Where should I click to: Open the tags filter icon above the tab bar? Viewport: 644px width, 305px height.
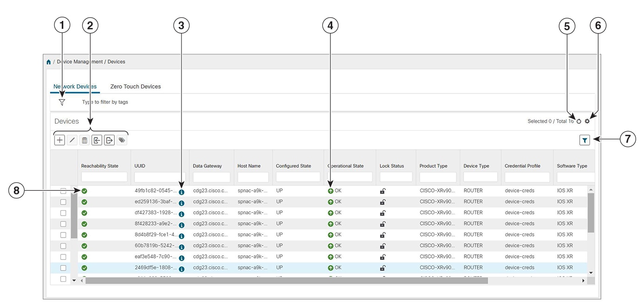click(x=62, y=102)
